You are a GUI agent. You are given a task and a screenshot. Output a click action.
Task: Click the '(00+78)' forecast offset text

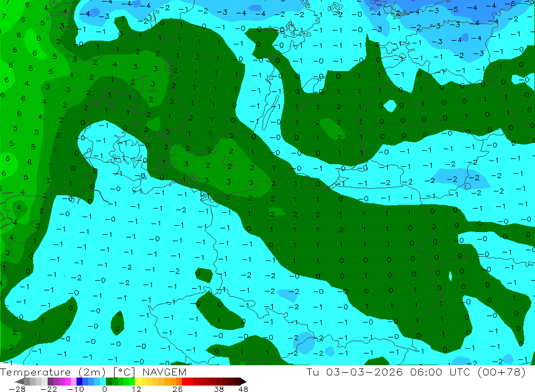coord(502,372)
